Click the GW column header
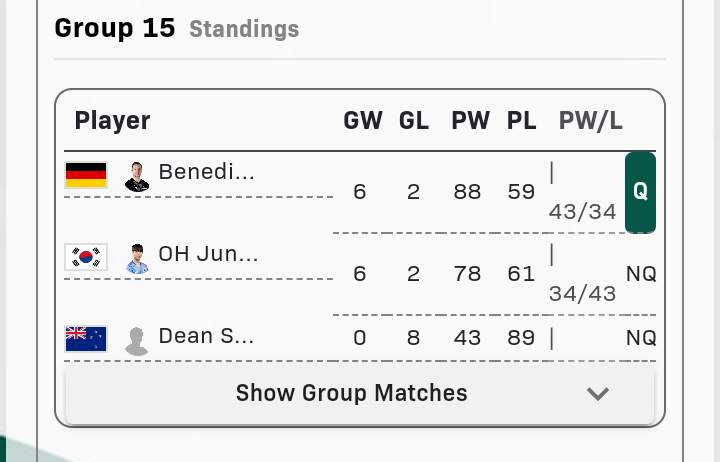The height and width of the screenshot is (462, 720). point(363,121)
